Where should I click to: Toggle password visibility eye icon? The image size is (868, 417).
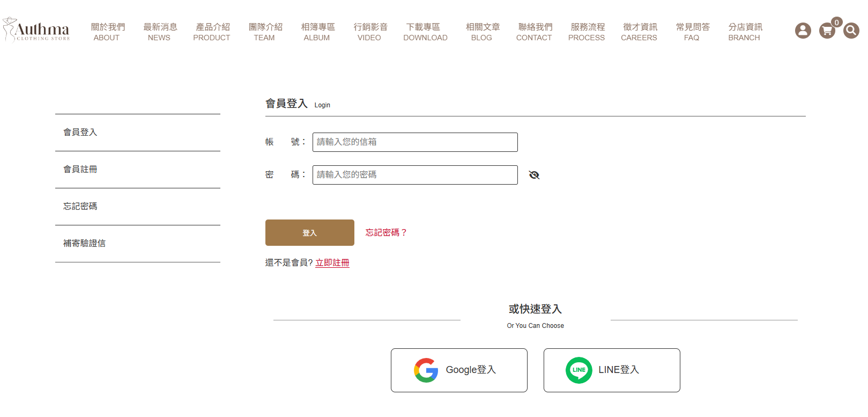pos(534,175)
